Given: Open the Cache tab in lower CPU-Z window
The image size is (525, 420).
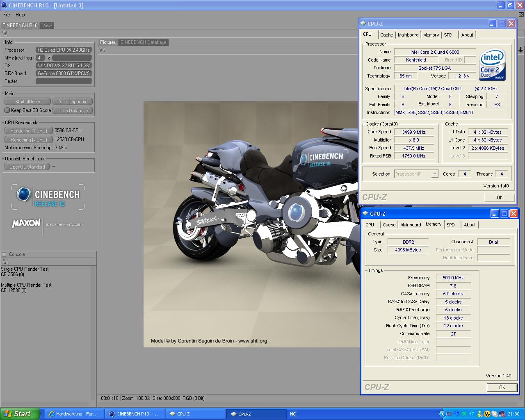Looking at the screenshot, I should pyautogui.click(x=389, y=225).
